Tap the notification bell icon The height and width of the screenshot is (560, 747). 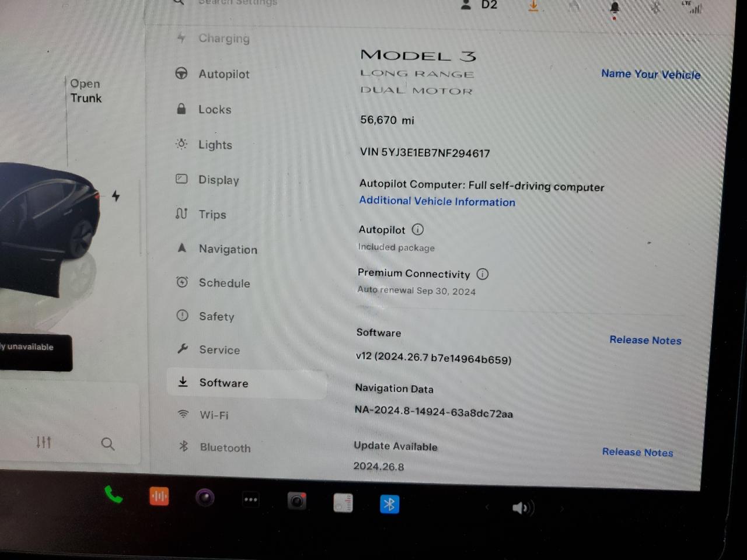(615, 9)
